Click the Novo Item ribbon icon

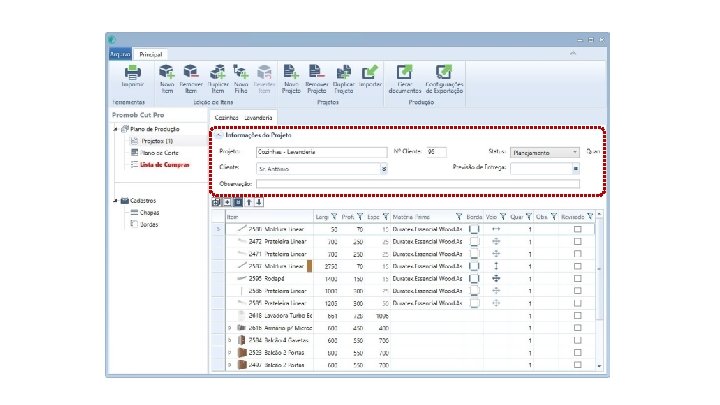(167, 72)
